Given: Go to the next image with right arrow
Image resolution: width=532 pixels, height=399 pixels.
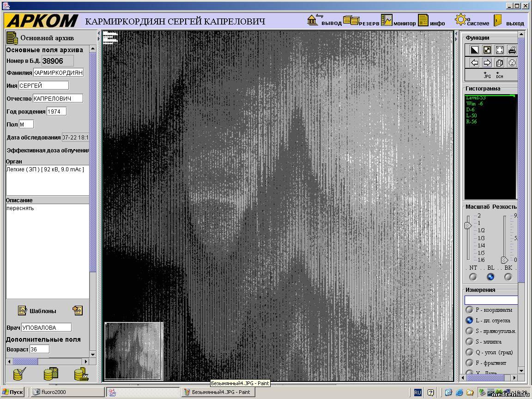Looking at the screenshot, I should tap(487, 63).
